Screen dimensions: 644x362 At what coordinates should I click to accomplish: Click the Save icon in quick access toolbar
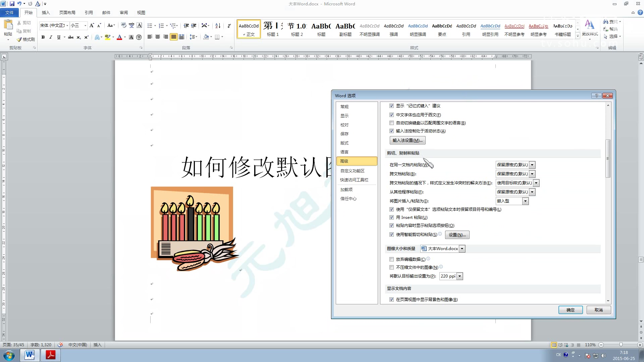[x=12, y=4]
